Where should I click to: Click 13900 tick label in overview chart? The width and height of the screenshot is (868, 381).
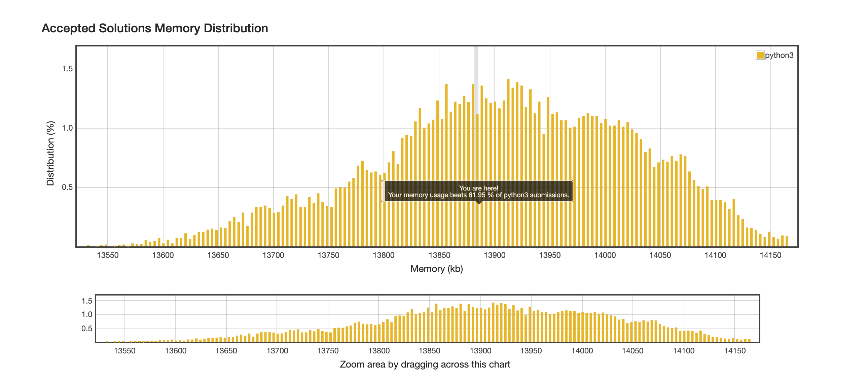pyautogui.click(x=480, y=351)
